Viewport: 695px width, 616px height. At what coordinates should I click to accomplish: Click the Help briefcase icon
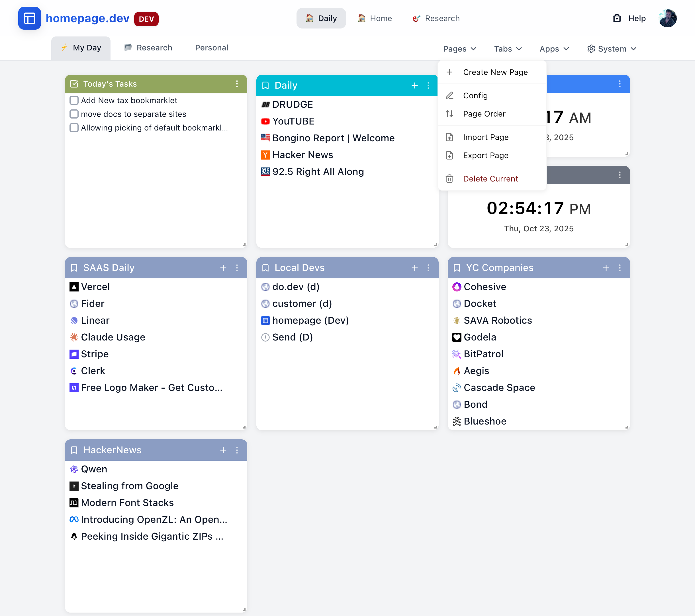616,18
